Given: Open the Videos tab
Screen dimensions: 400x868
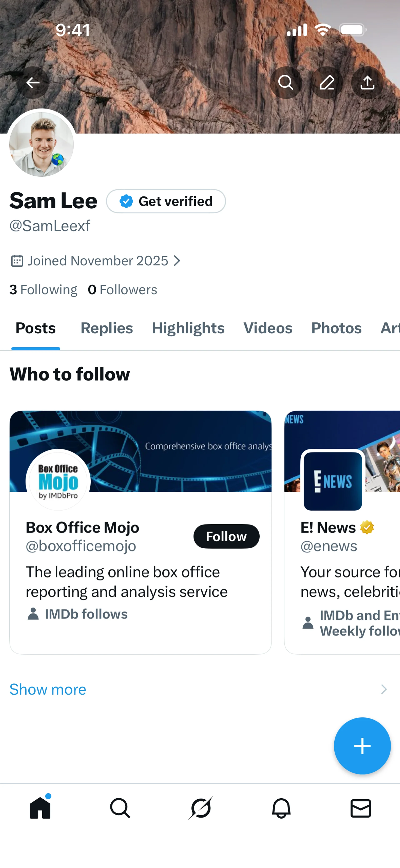Looking at the screenshot, I should pyautogui.click(x=268, y=328).
